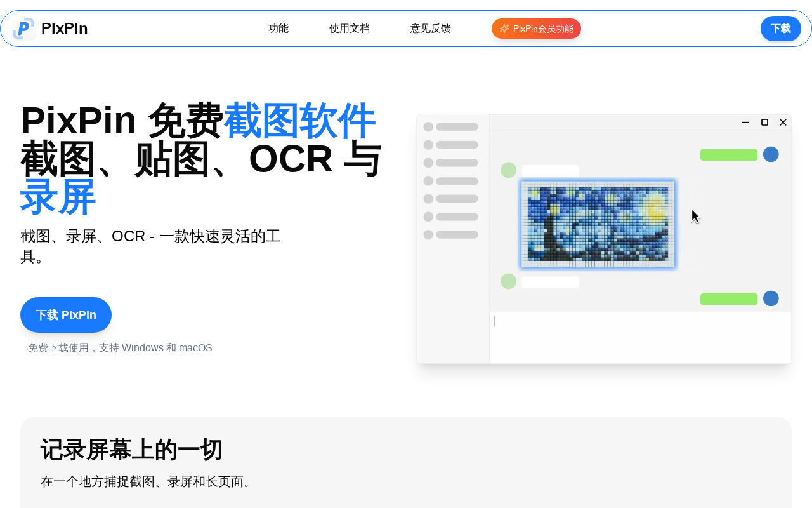Click the 录屏 blue headline text
The width and height of the screenshot is (812, 508).
[x=58, y=197]
